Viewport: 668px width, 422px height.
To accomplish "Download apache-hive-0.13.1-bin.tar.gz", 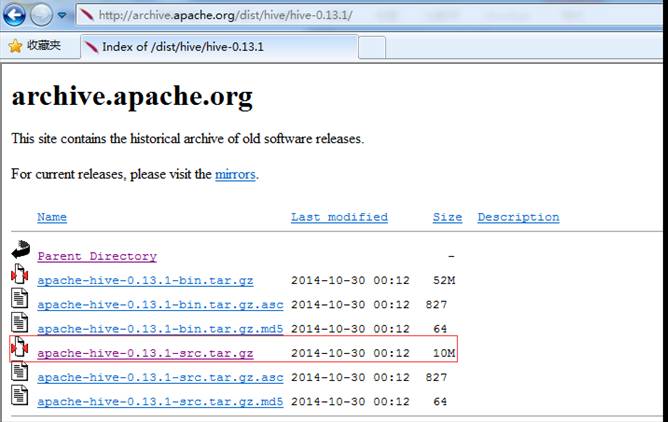I will [145, 281].
